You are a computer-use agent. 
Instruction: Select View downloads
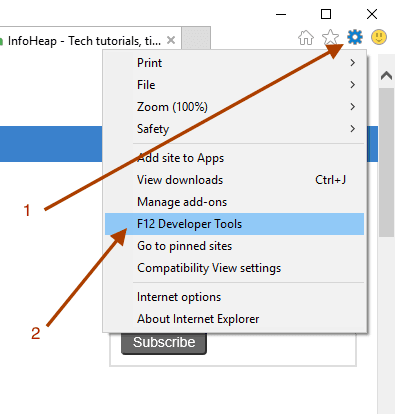point(234,180)
